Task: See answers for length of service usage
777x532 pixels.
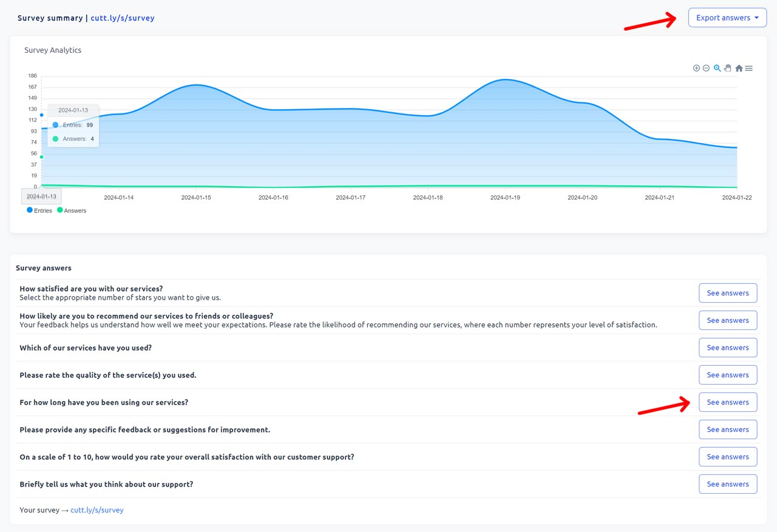Action: coord(727,402)
